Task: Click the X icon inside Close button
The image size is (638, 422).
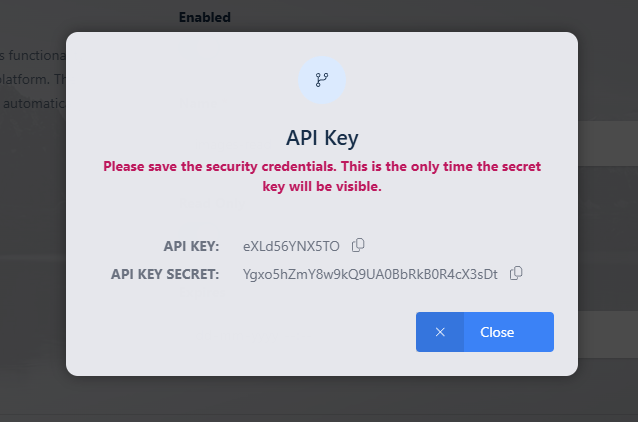Action: click(x=440, y=332)
